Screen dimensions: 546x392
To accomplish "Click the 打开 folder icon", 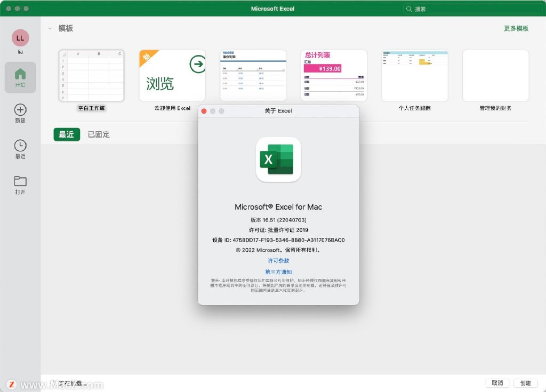I will (20, 181).
